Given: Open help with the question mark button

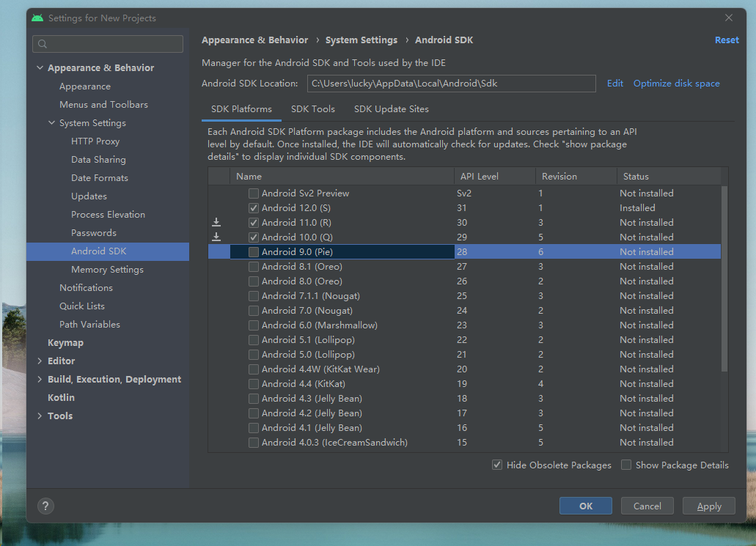Looking at the screenshot, I should click(45, 506).
